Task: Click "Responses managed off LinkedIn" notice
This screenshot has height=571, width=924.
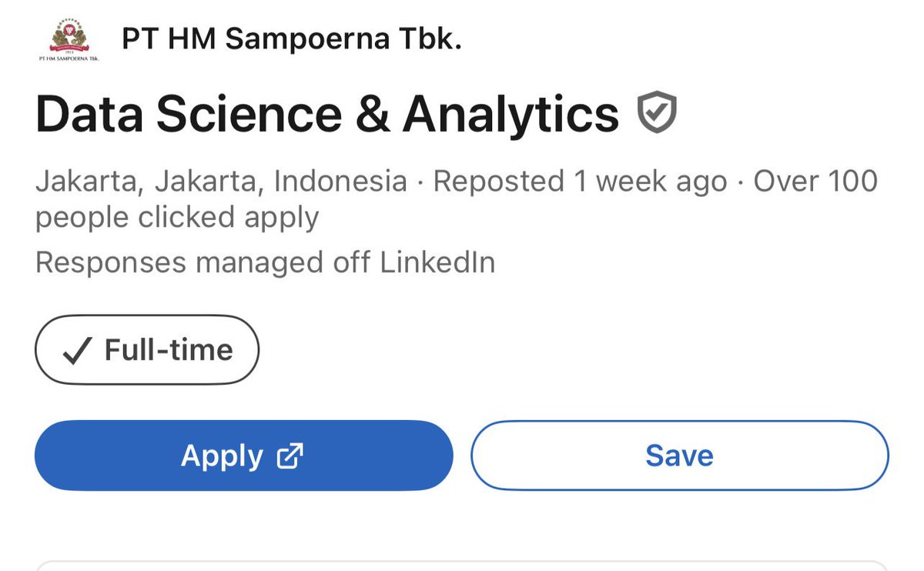Action: point(265,263)
